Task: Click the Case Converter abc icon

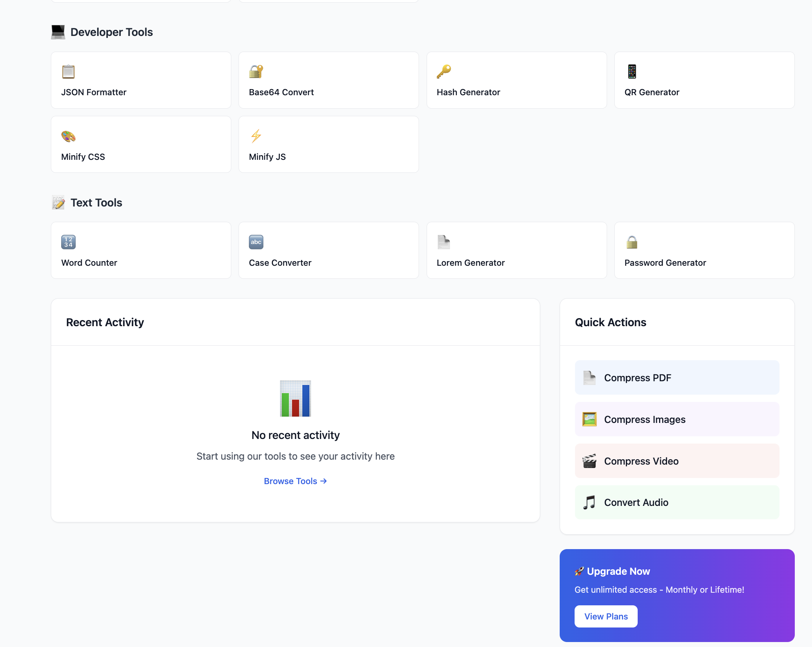Action: tap(256, 242)
